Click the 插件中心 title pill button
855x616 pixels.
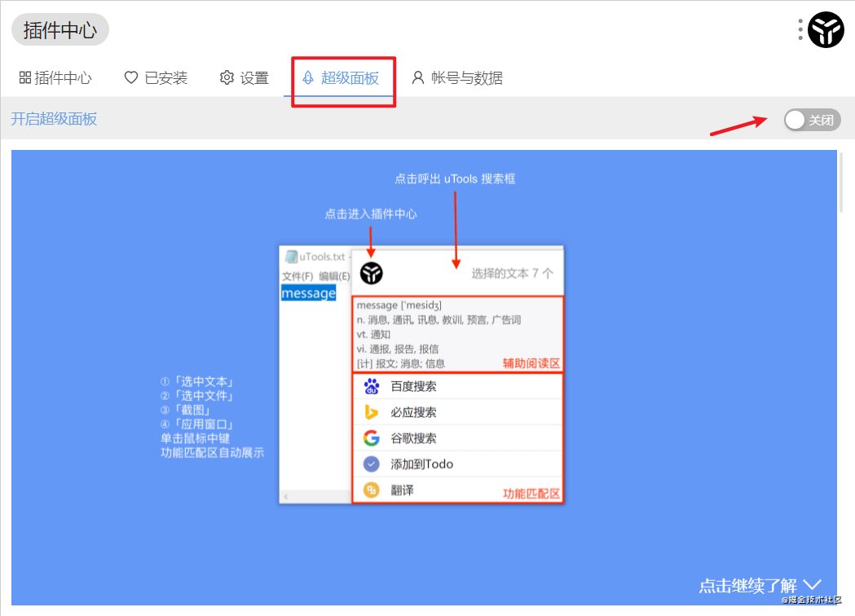60,30
